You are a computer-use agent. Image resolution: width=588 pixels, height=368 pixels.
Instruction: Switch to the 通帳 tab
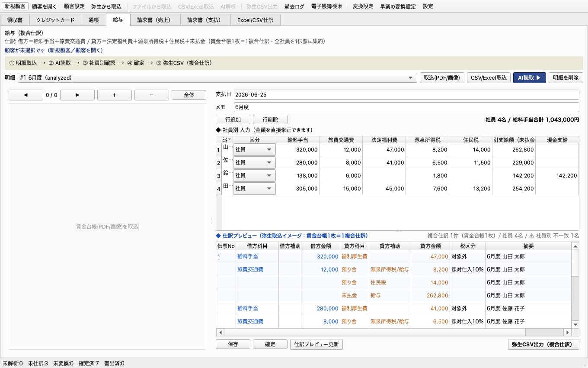click(x=93, y=20)
